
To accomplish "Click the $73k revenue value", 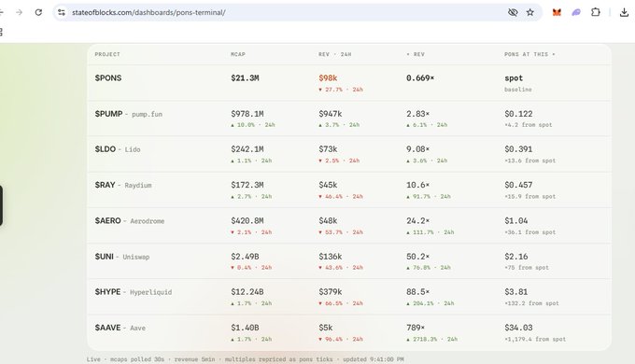I will pyautogui.click(x=328, y=149).
